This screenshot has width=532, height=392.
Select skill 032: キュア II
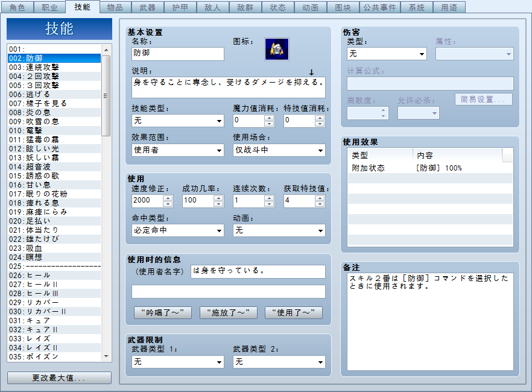click(x=54, y=330)
